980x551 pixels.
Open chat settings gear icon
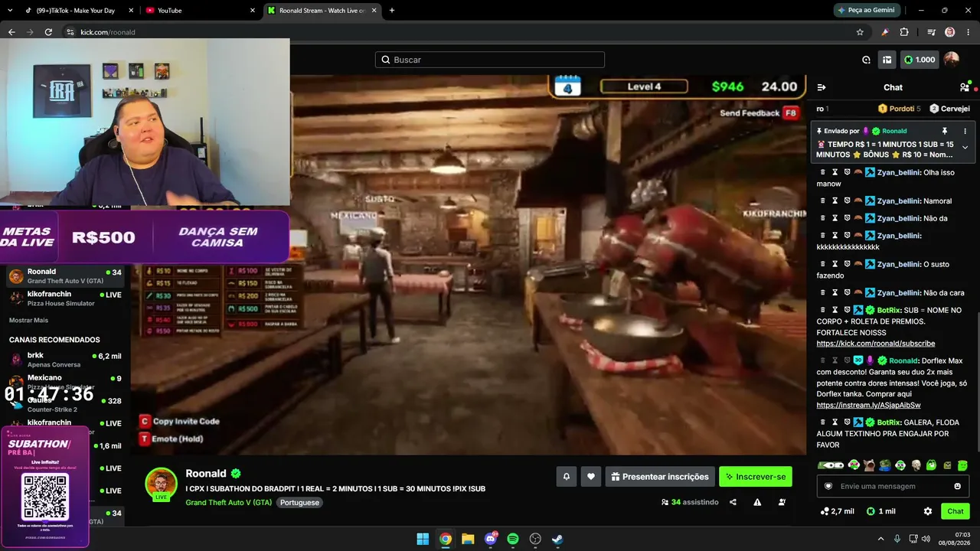point(928,511)
